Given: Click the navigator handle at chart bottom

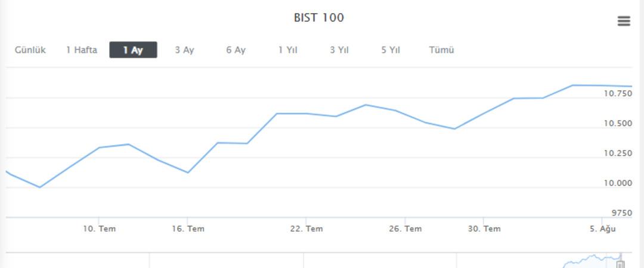Looking at the screenshot, I should coord(621,264).
